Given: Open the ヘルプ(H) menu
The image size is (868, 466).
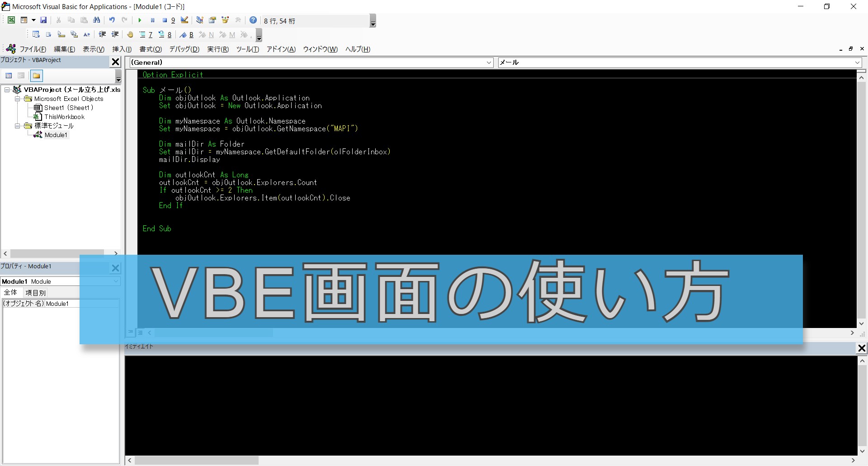Looking at the screenshot, I should coord(358,49).
